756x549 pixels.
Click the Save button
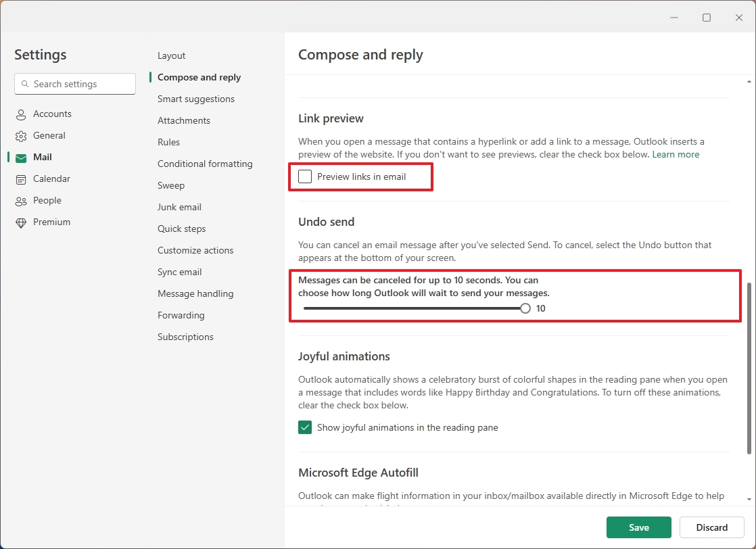(x=639, y=527)
